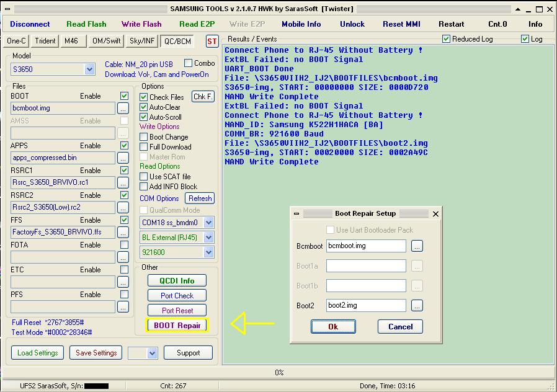Screen dimensions: 557x392
Task: Click Reset MMI
Action: [x=401, y=24]
